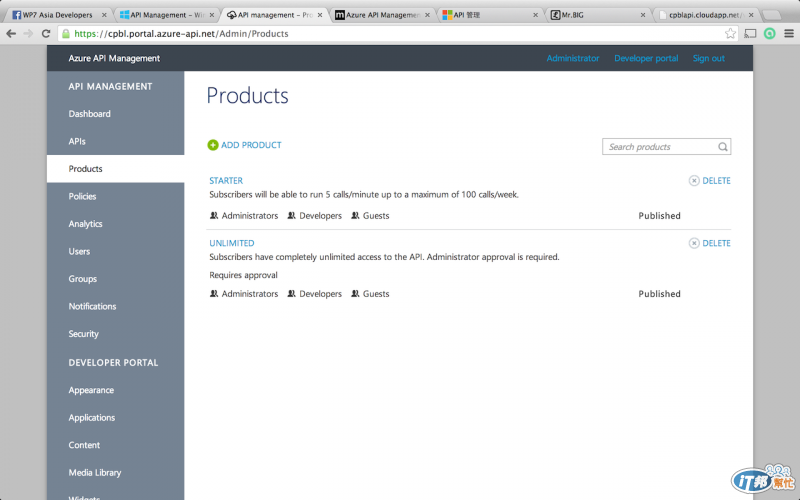This screenshot has height=500, width=800.
Task: Click the delete X icon for UNLIMITED
Action: [x=694, y=243]
